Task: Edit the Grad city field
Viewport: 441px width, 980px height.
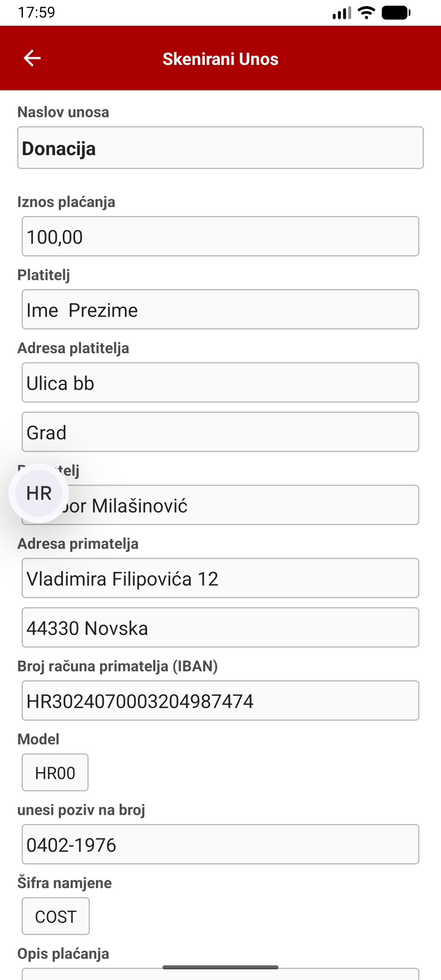Action: [x=220, y=432]
